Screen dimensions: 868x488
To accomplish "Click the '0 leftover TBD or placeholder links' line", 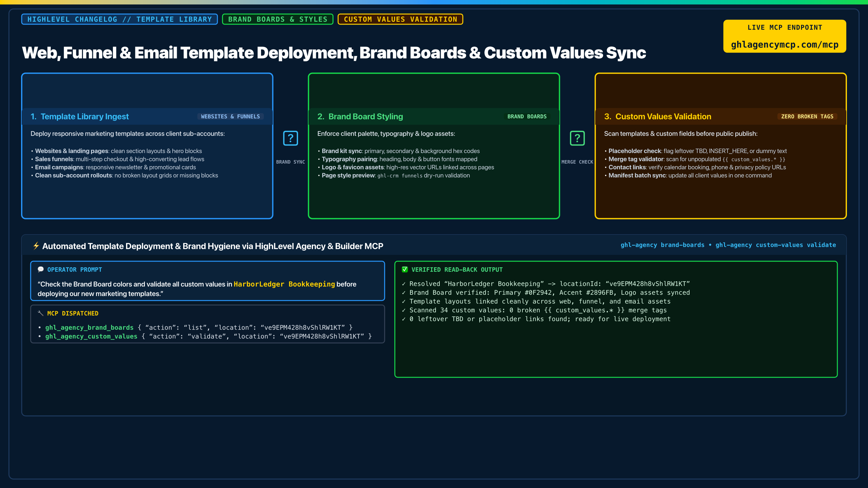I will coord(536,319).
